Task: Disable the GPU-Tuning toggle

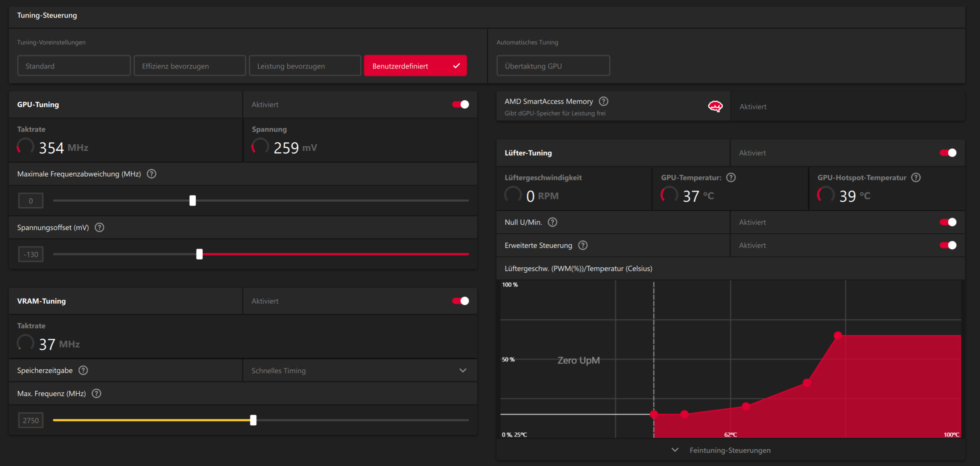Action: pyautogui.click(x=460, y=105)
